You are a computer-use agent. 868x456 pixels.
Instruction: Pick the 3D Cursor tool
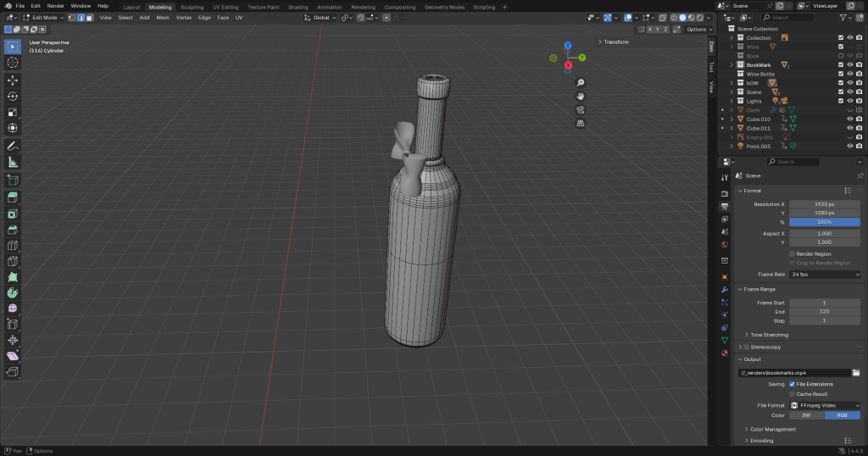point(13,62)
